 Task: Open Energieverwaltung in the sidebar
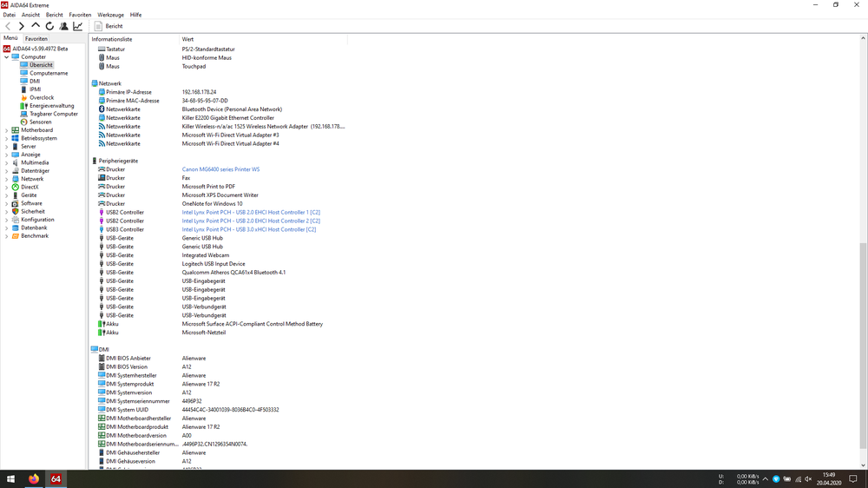point(51,106)
